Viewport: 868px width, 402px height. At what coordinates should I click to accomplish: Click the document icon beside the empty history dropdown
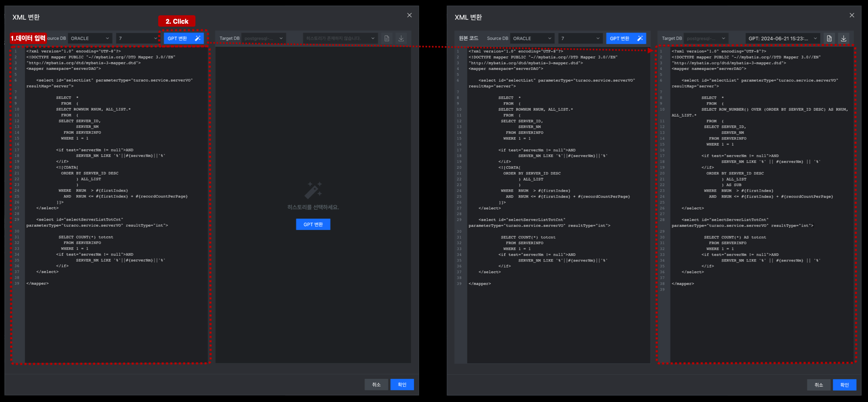coord(387,39)
